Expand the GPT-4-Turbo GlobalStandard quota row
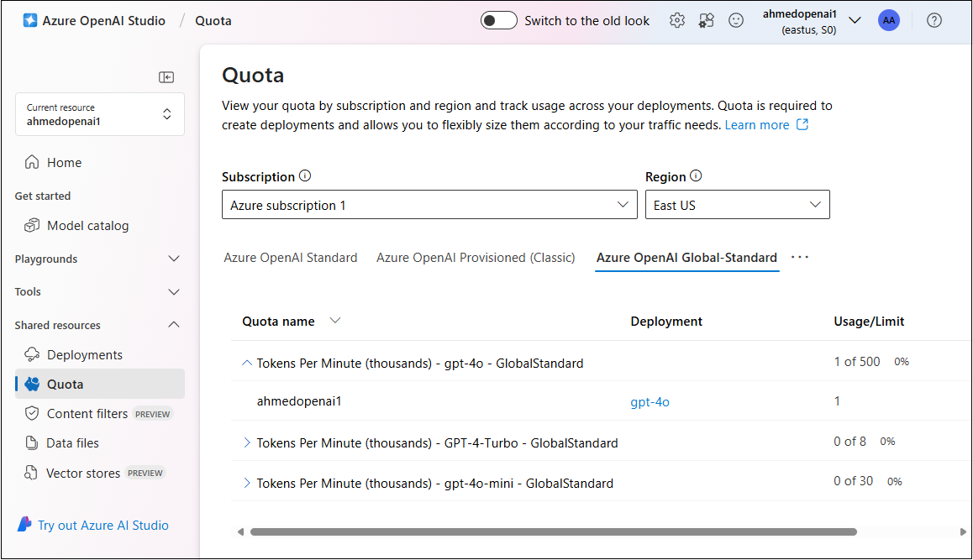Viewport: 973px width, 560px height. (247, 442)
